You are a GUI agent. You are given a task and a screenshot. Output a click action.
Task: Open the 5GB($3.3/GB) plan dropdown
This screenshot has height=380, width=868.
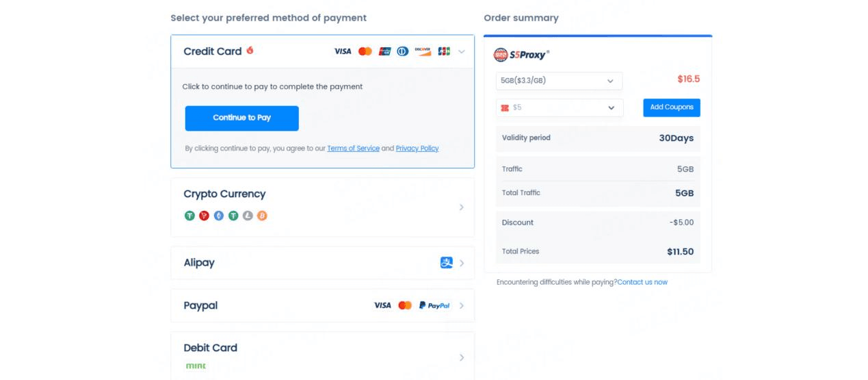(x=559, y=81)
